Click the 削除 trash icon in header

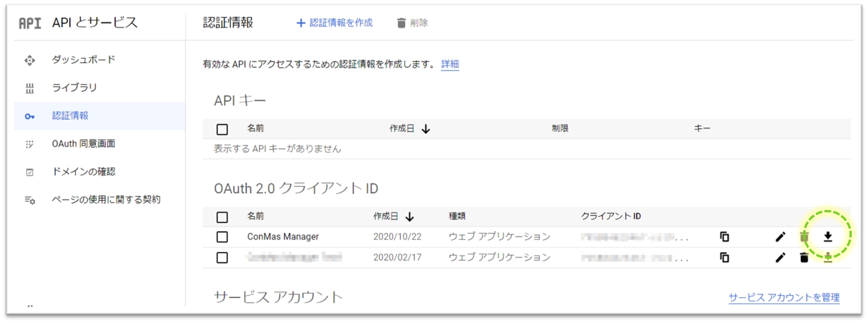tap(401, 23)
